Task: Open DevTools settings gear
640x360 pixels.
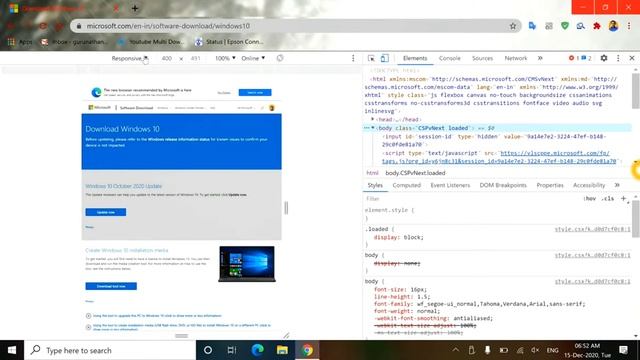Action: click(604, 58)
